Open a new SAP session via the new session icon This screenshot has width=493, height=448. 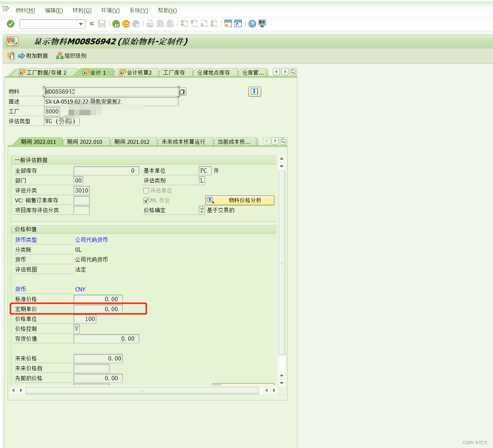(x=228, y=23)
